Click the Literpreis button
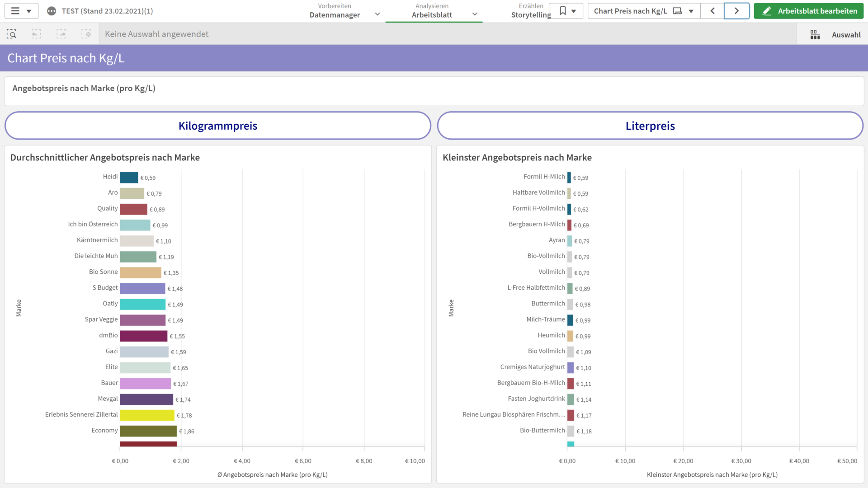 click(x=650, y=126)
